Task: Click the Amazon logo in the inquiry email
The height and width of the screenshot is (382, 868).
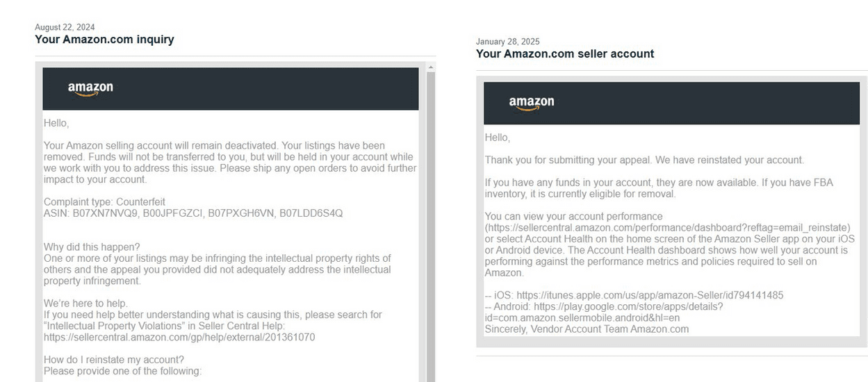Action: point(90,89)
